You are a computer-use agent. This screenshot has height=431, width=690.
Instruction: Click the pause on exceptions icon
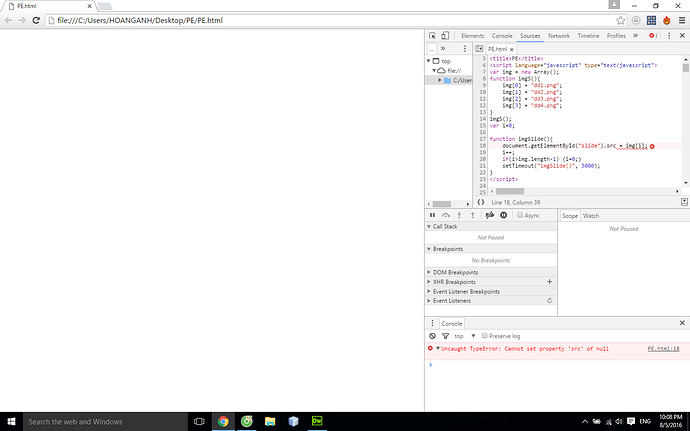point(503,215)
